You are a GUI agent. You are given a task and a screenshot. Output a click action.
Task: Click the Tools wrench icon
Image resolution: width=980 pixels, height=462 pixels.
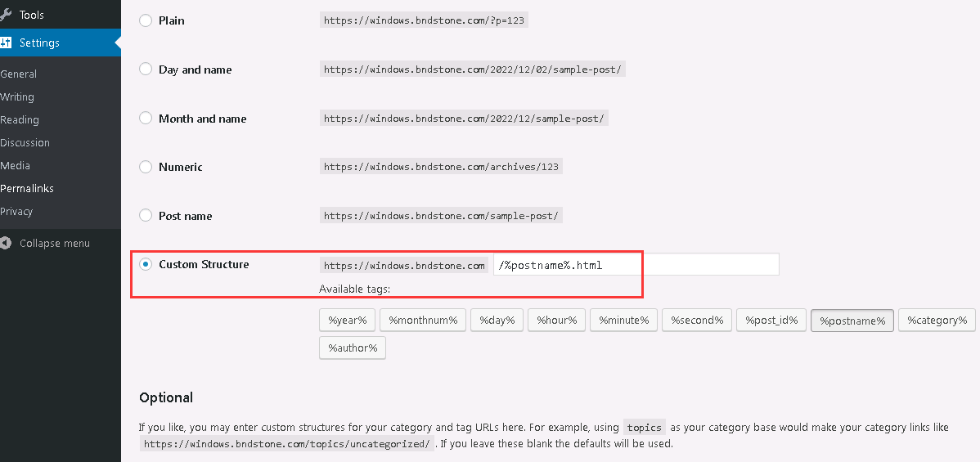coord(6,15)
